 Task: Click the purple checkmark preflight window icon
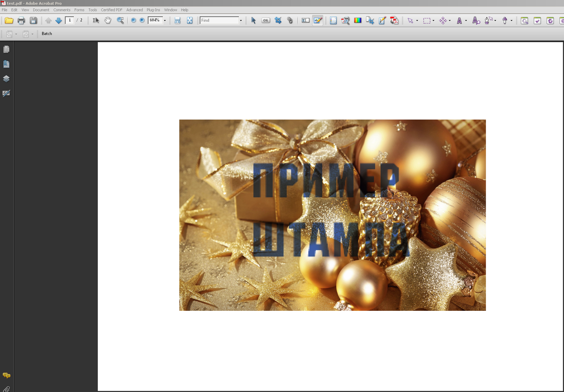coord(537,21)
